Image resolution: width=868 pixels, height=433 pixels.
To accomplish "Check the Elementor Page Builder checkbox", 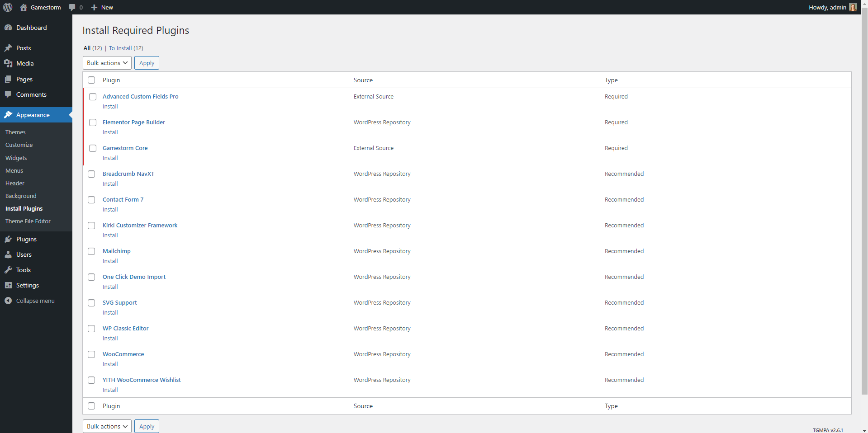I will point(93,122).
